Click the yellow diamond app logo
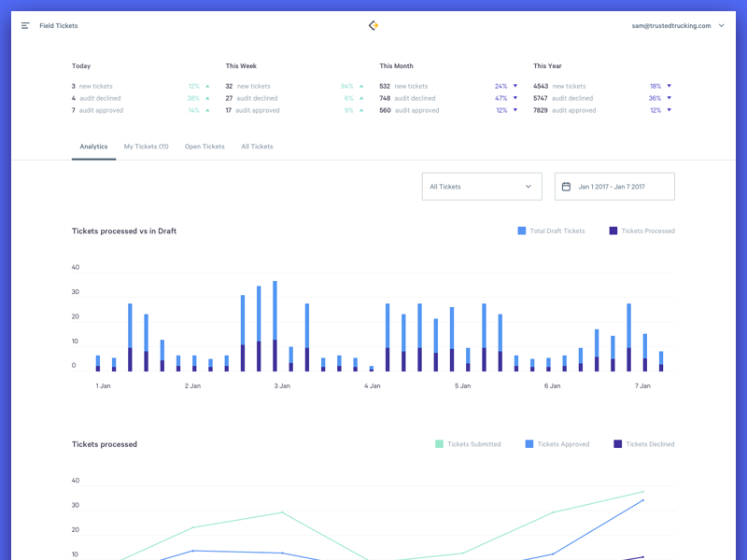Viewport: 747px width, 560px height. [373, 25]
